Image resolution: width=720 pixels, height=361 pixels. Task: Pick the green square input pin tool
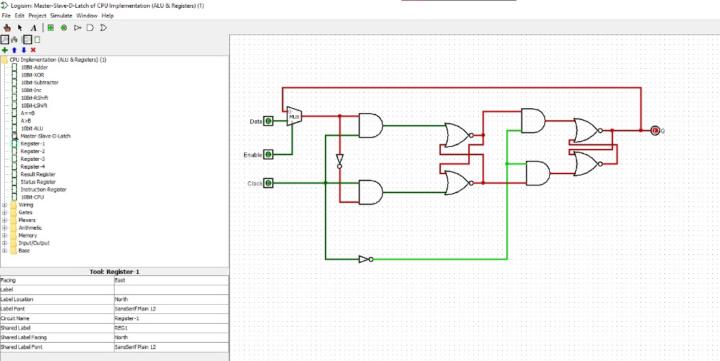point(51,28)
